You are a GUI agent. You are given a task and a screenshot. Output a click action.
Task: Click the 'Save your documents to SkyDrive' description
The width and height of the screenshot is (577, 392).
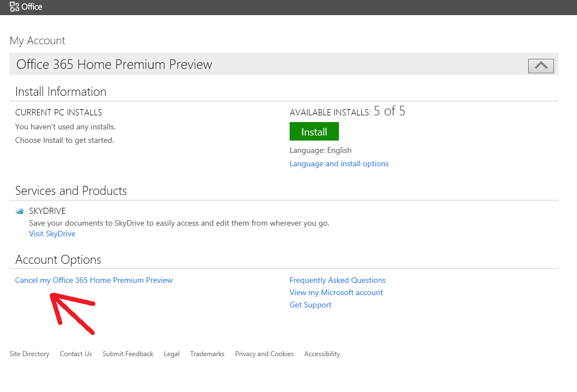[x=179, y=223]
